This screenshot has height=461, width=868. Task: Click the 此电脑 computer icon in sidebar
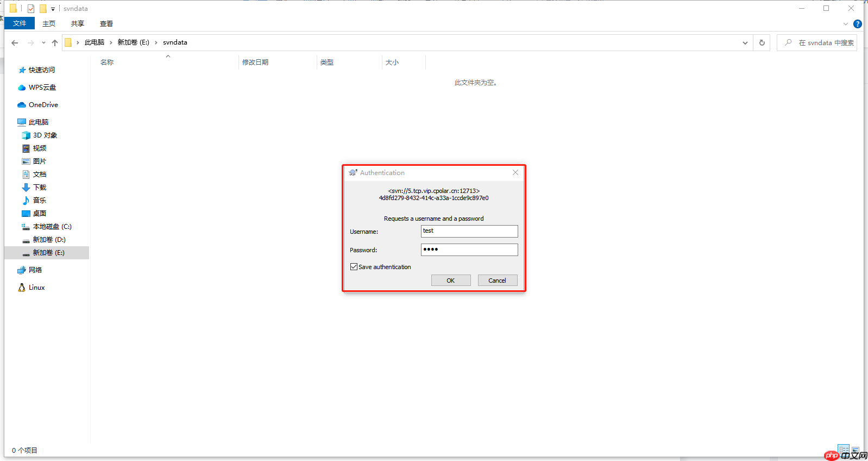[22, 122]
